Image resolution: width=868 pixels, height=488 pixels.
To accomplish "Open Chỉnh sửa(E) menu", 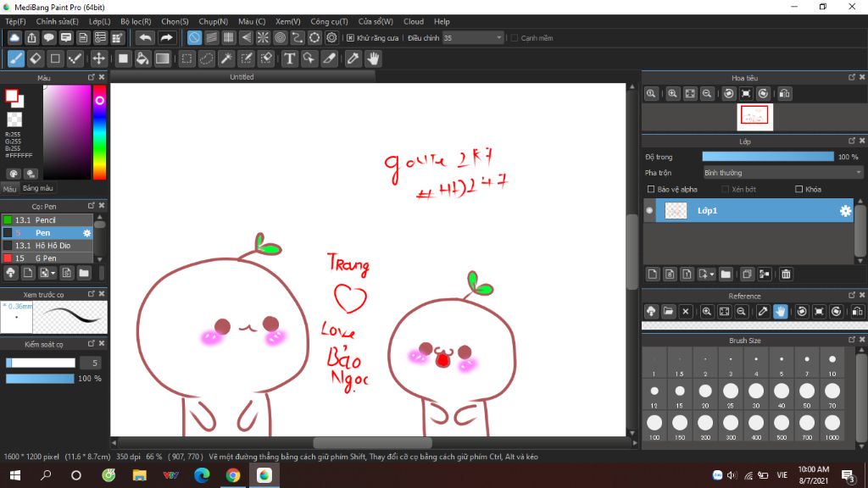I will [x=58, y=21].
